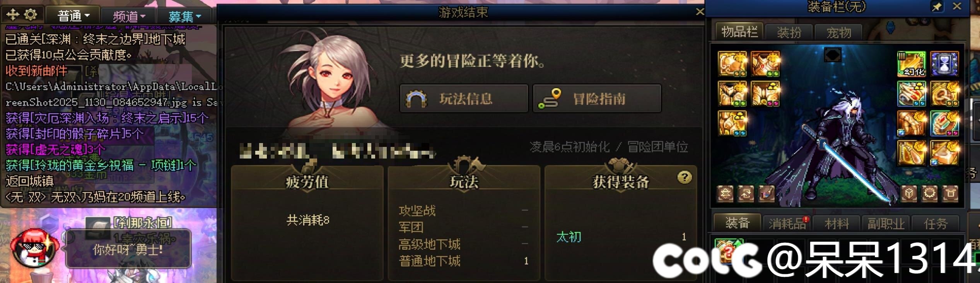The image size is (980, 283).
Task: Expand the 募集 recruitment dropdown
Action: 184,16
